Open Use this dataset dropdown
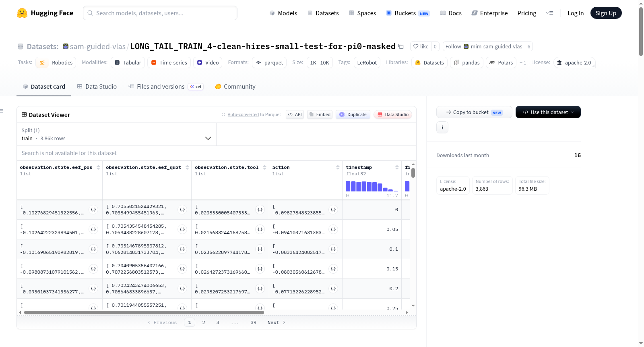Screen dimensions: 644x347 [548, 112]
